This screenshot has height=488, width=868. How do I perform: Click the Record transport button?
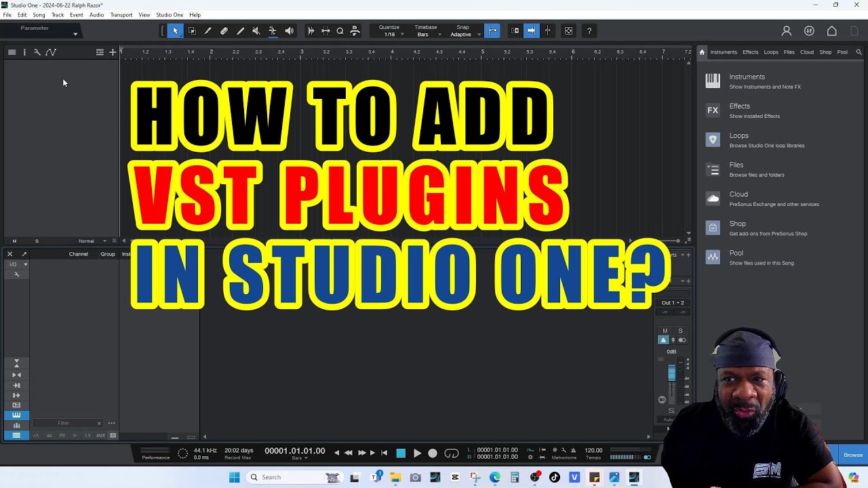pyautogui.click(x=433, y=453)
